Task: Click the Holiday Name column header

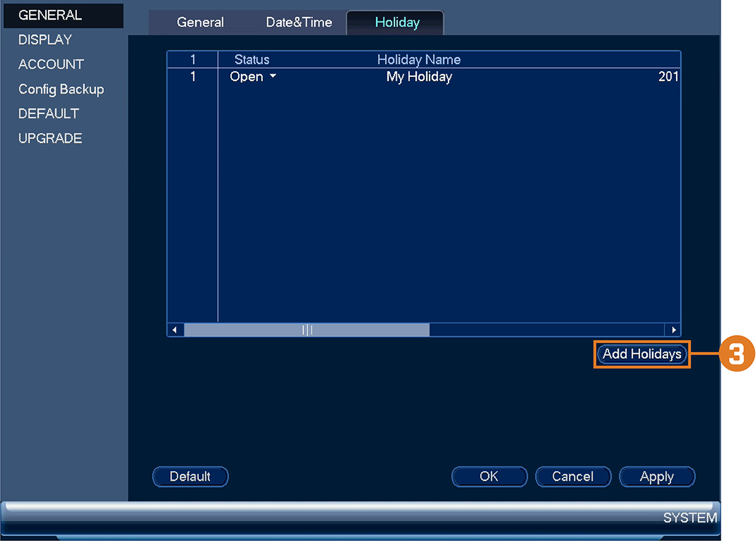Action: [x=419, y=60]
